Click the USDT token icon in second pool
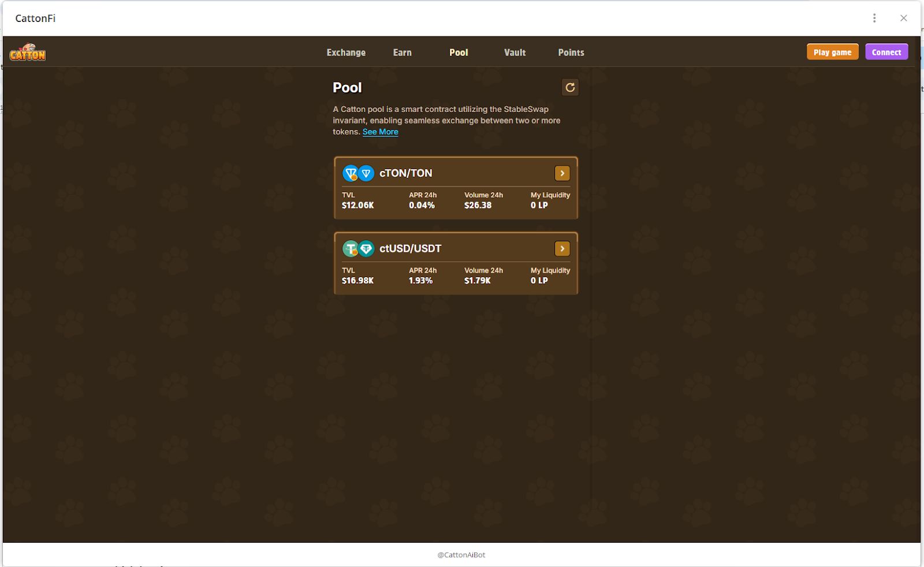Viewport: 924px width, 567px height. [x=366, y=249]
